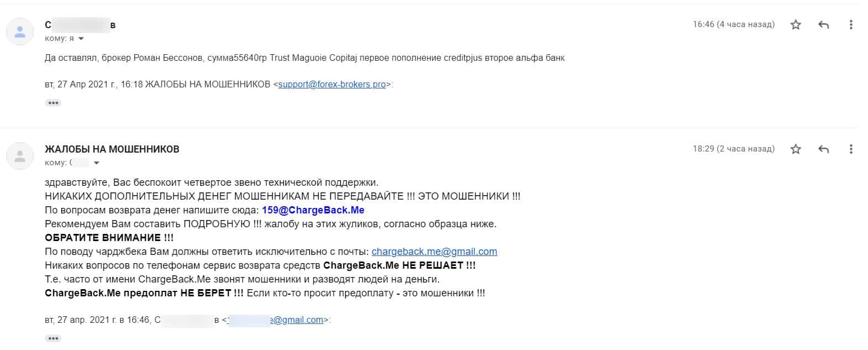Click the quoted gmail.com sender address
Screen dimensions: 868x350
pyautogui.click(x=276, y=320)
